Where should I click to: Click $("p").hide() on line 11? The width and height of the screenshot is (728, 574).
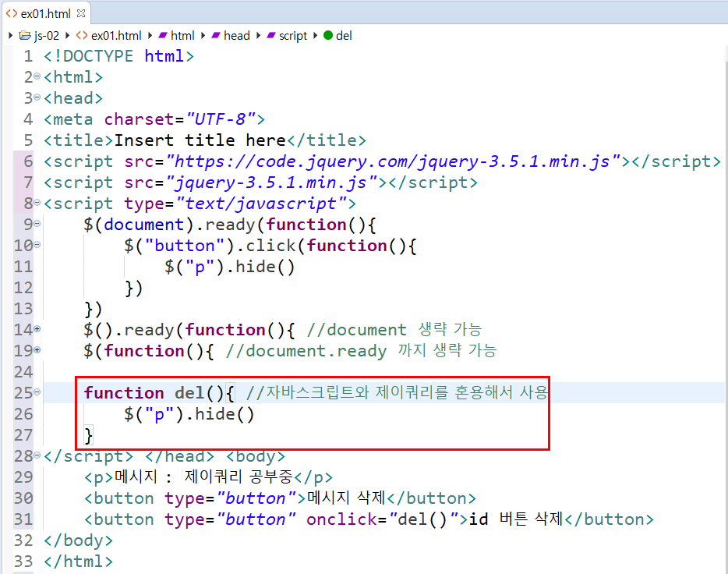coord(229,267)
